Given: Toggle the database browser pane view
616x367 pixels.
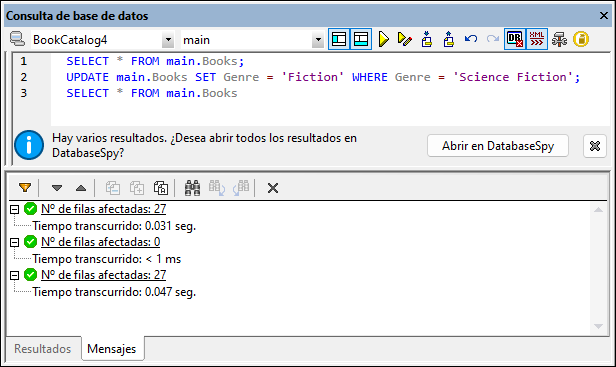Looking at the screenshot, I should coord(339,39).
